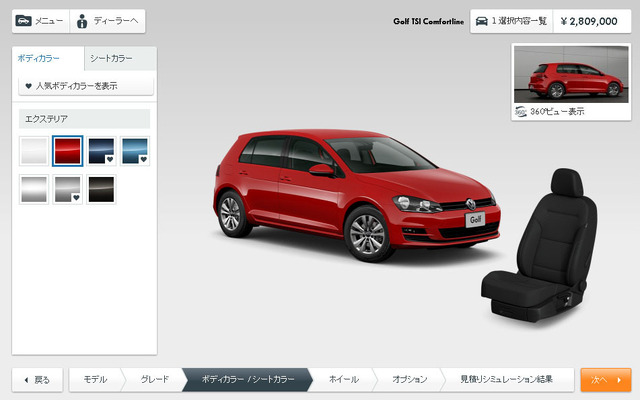Viewport: 640px width, 400px height.
Task: Click the red Golf car image
Action: [356, 195]
